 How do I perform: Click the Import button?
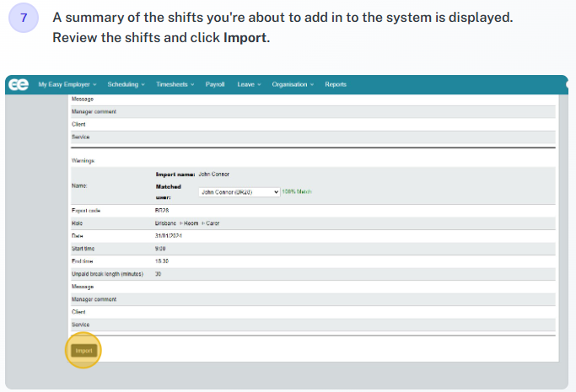pos(83,351)
